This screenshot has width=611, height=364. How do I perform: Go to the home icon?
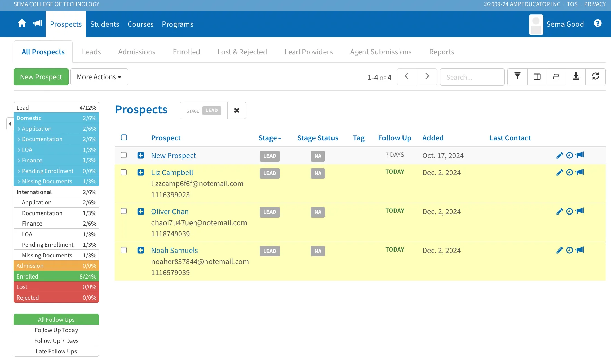coord(22,24)
